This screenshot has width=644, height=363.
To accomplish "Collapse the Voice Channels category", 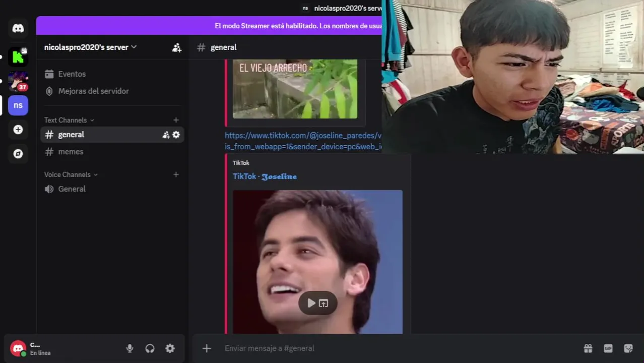I will [x=71, y=174].
